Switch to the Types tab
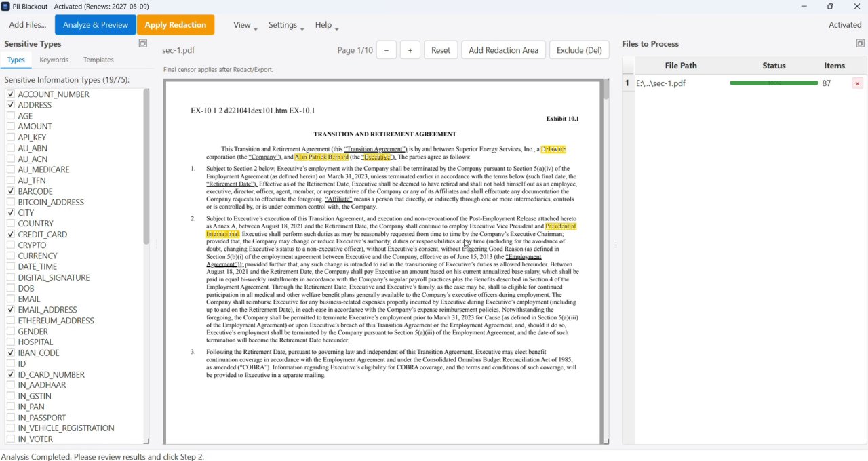868x461 pixels. click(16, 60)
